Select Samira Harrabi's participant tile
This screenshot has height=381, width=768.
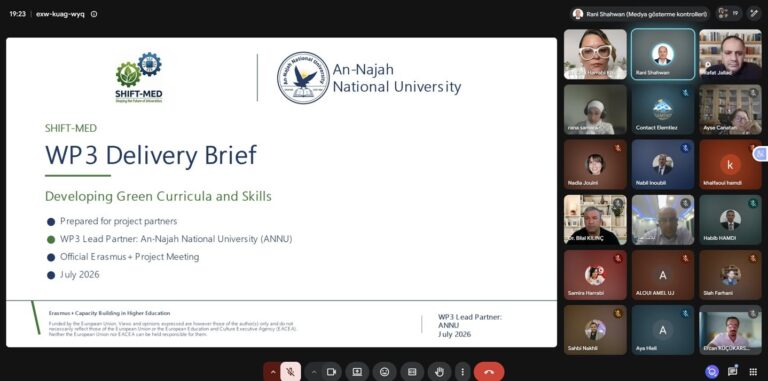coord(595,275)
